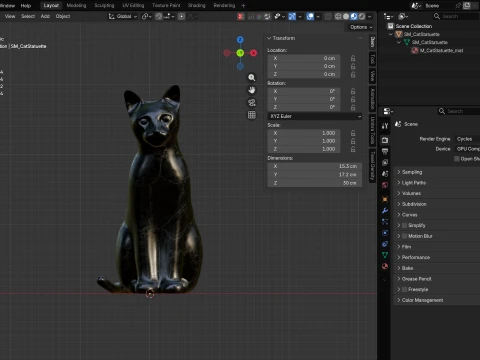Open the Tool properties tab icon
Viewport: 480px width, 360px height.
385,126
